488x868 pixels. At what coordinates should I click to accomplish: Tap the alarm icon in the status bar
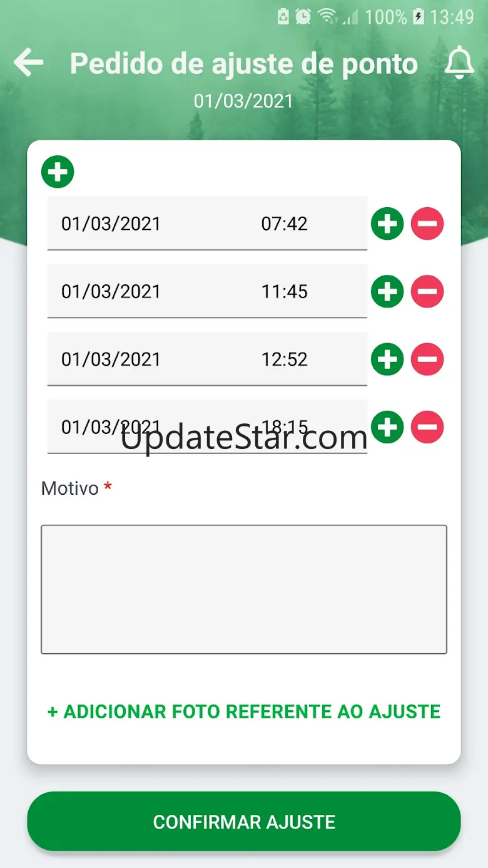point(303,16)
